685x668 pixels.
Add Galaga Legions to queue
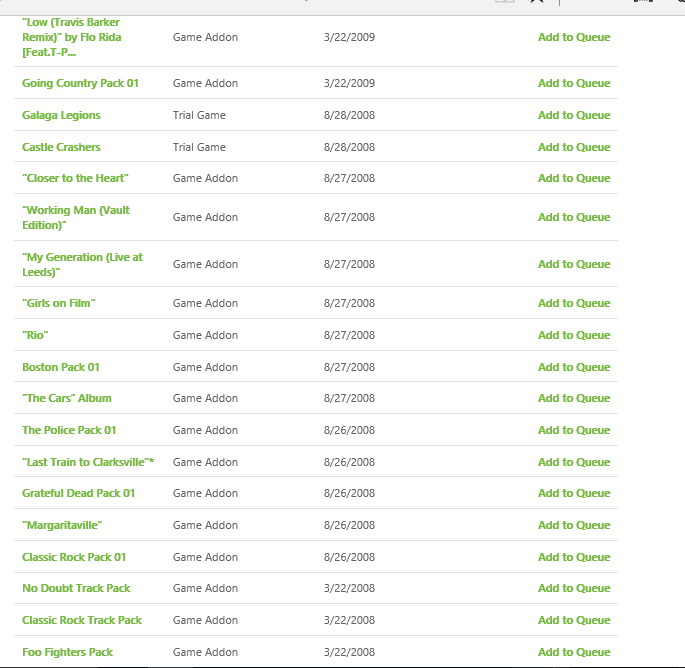pyautogui.click(x=574, y=115)
